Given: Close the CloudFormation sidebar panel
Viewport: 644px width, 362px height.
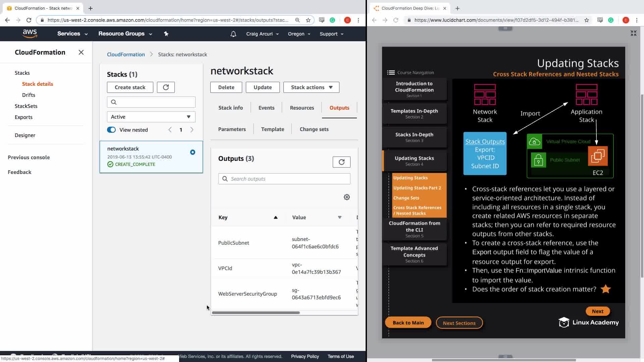Looking at the screenshot, I should tap(81, 52).
